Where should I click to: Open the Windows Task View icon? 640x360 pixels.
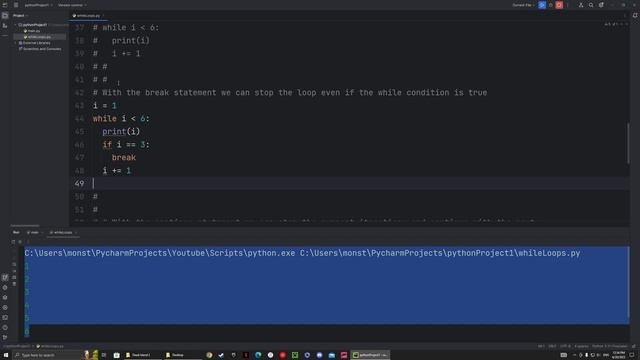(x=104, y=355)
